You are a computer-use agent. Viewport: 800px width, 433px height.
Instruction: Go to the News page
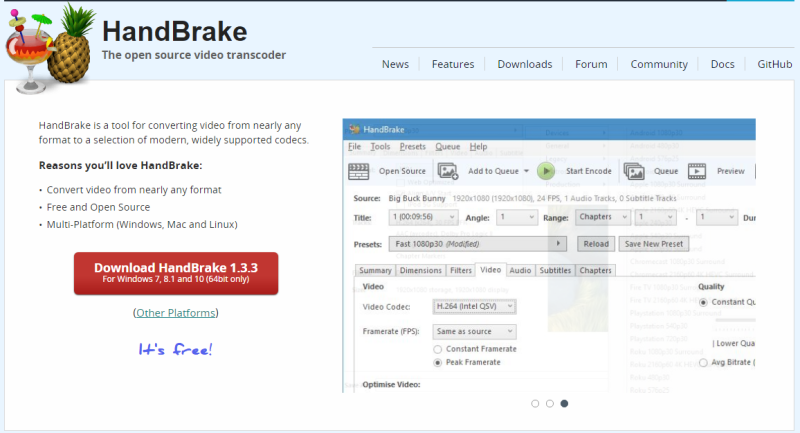pos(395,64)
